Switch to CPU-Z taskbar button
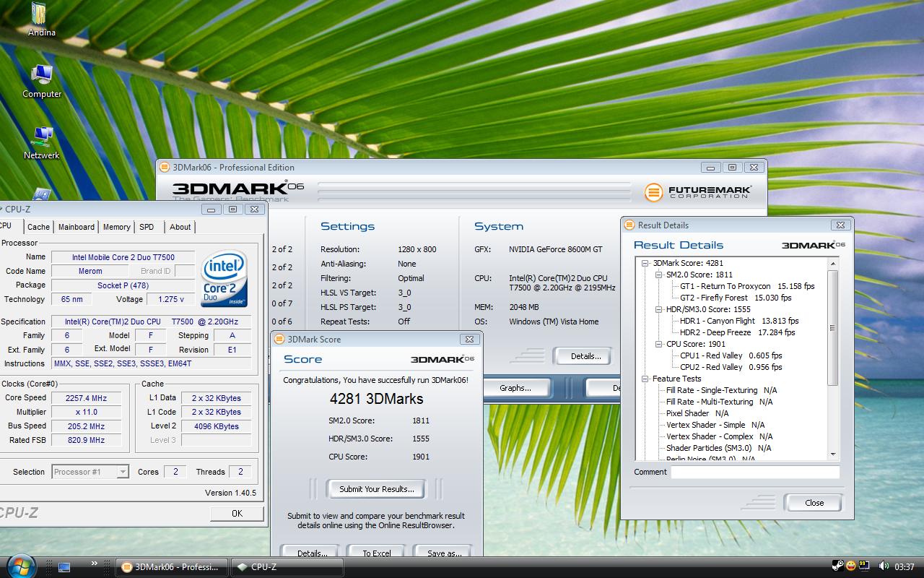The height and width of the screenshot is (578, 924). coord(288,567)
